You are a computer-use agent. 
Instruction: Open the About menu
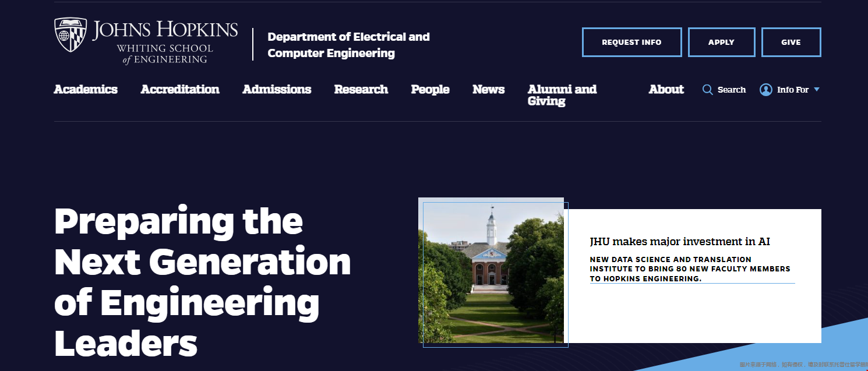[666, 89]
